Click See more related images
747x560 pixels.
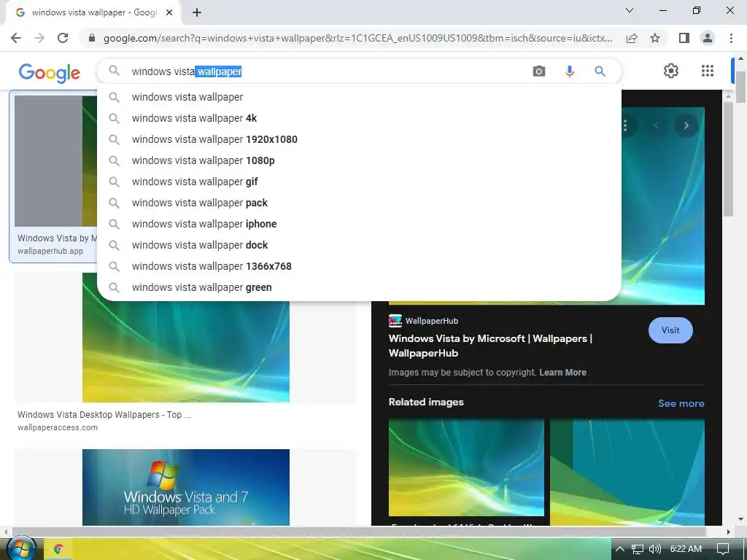click(x=681, y=403)
